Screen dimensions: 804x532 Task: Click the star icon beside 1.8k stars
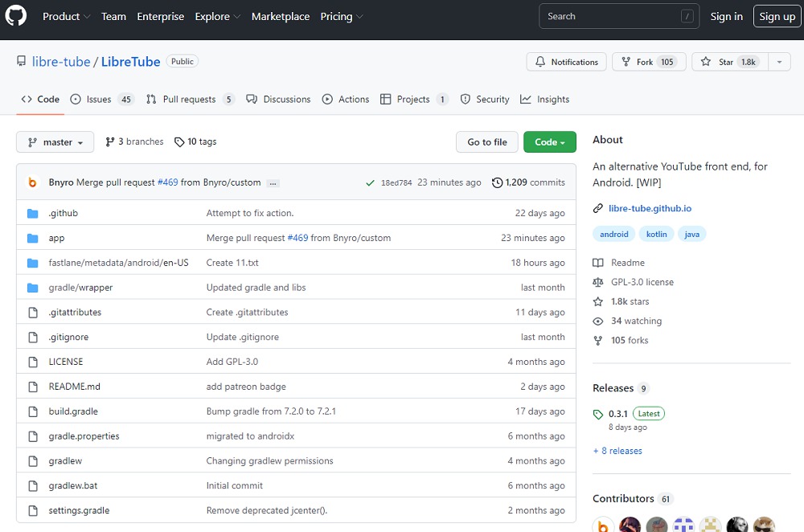click(x=598, y=302)
